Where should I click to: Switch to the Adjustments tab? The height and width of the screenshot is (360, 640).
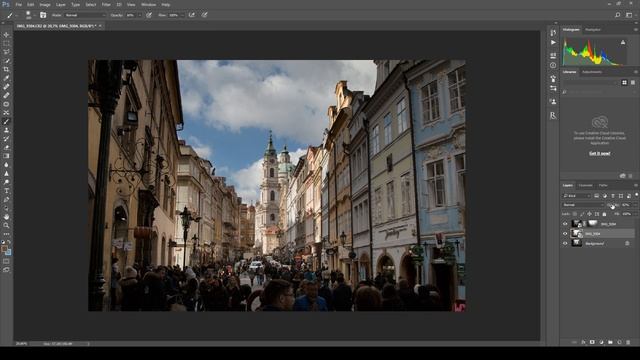[592, 72]
